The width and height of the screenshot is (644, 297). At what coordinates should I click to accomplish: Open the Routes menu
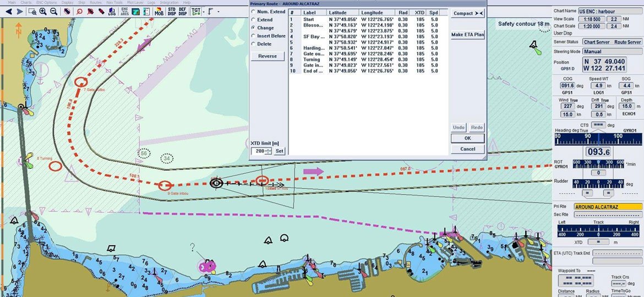(x=96, y=3)
